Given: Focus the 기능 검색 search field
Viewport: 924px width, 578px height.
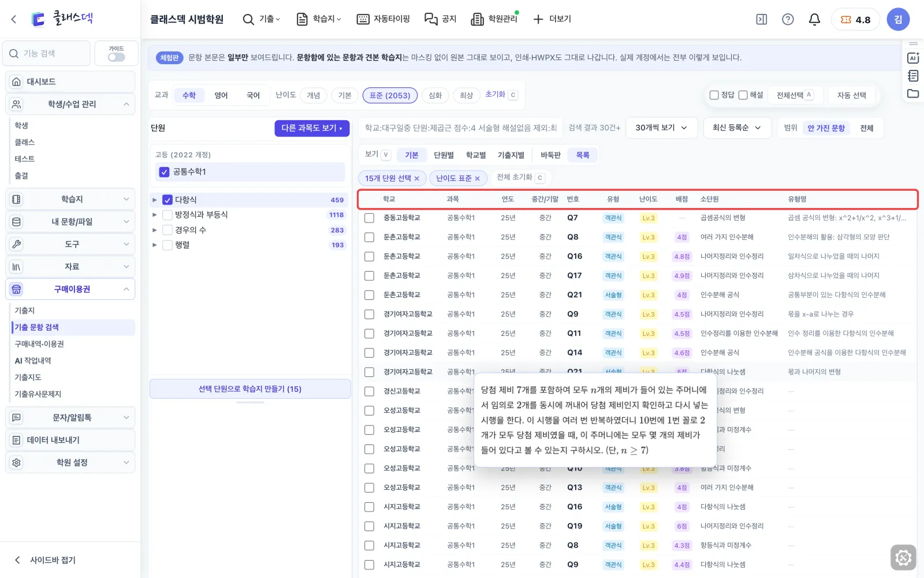Looking at the screenshot, I should point(46,53).
